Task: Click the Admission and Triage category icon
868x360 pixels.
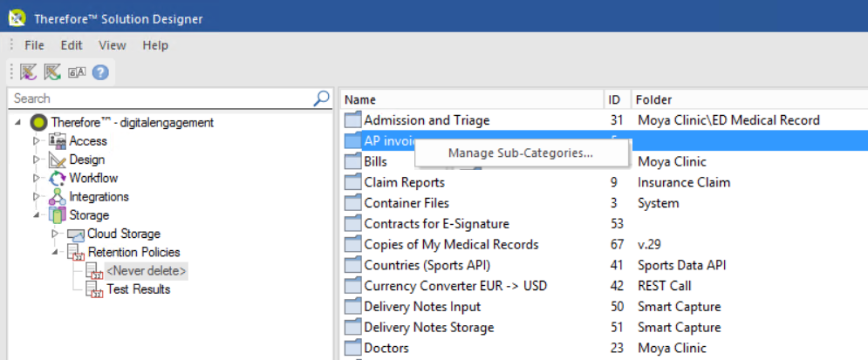Action: tap(352, 120)
